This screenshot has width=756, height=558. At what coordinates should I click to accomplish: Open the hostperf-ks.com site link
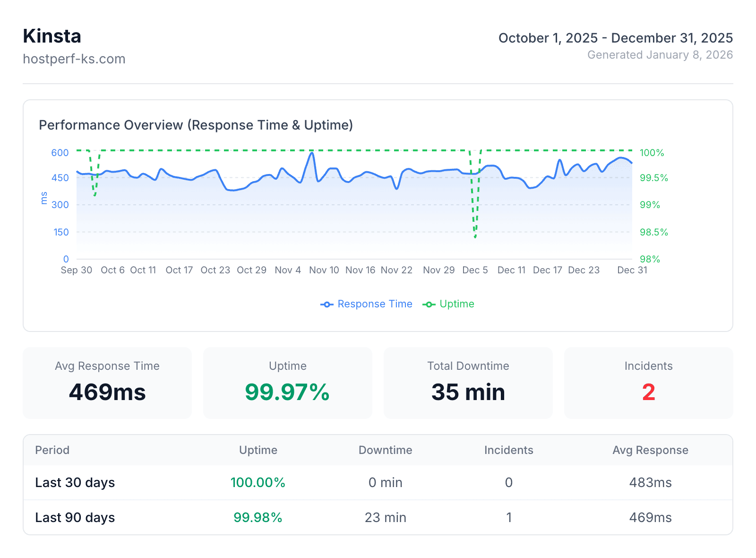pyautogui.click(x=74, y=59)
